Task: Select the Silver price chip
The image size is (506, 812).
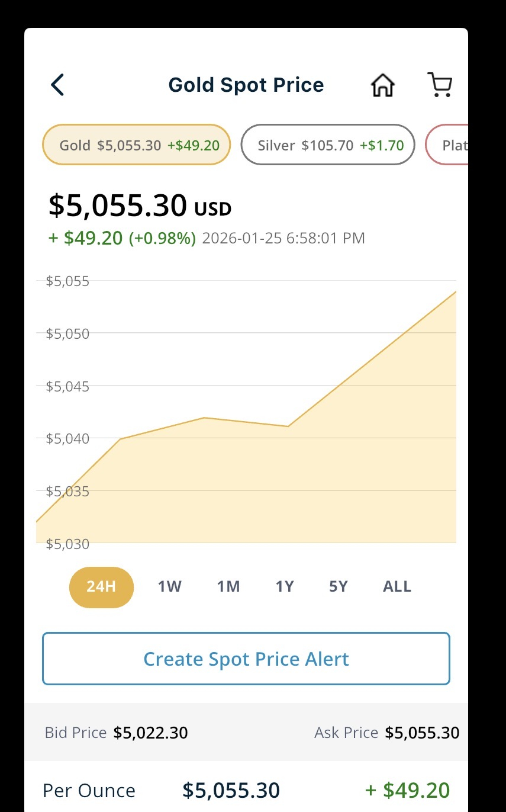Action: coord(328,145)
